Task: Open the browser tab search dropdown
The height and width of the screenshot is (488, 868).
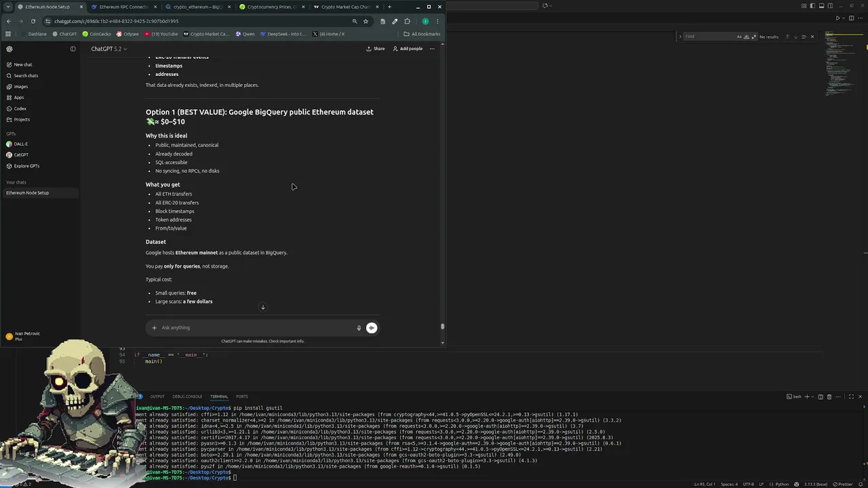Action: click(x=8, y=7)
